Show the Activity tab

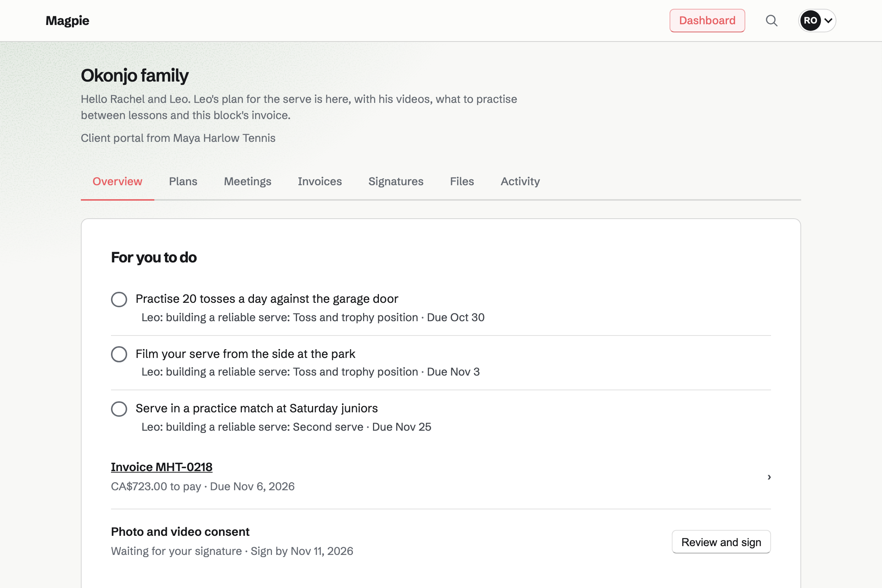click(520, 182)
